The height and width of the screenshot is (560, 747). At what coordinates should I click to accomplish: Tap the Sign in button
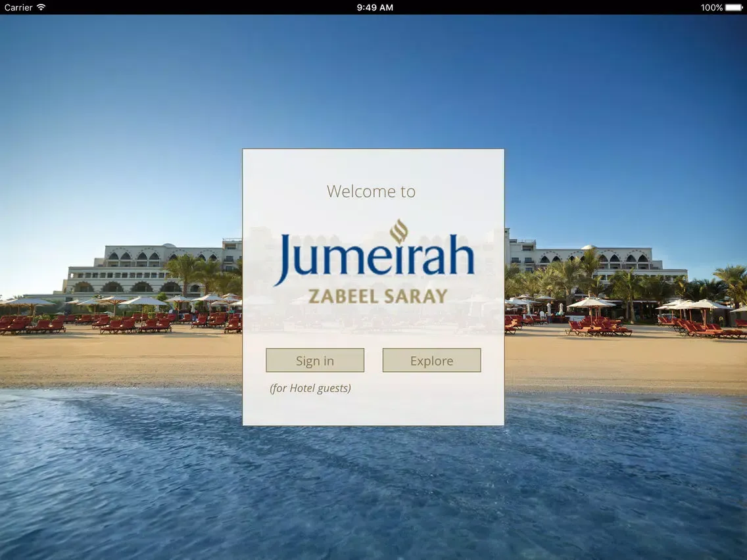tap(315, 360)
